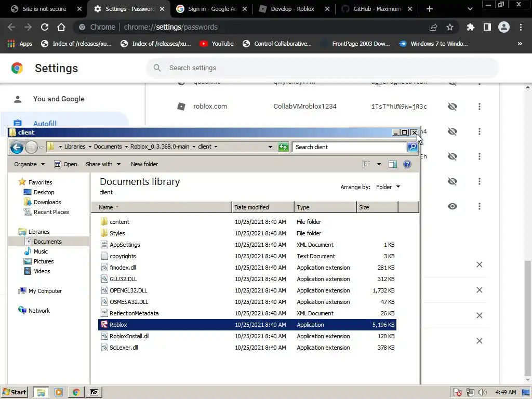532x399 pixels.
Task: Expand address bar history dropdown in Explorer
Action: click(270, 147)
